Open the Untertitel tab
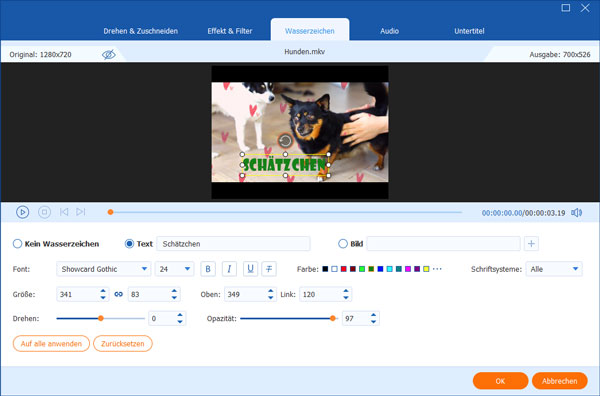Image resolution: width=600 pixels, height=396 pixels. pos(469,31)
